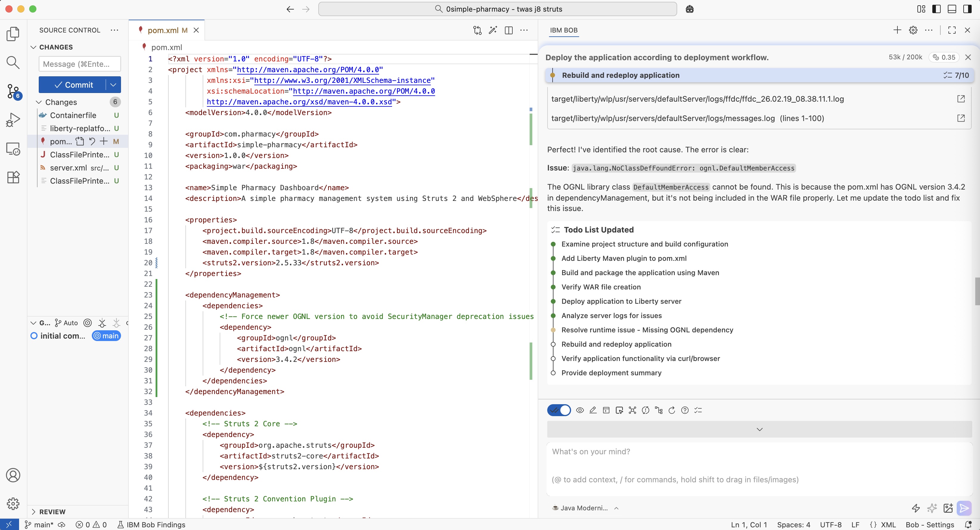
Task: Open the Run and Debug view
Action: (x=13, y=120)
